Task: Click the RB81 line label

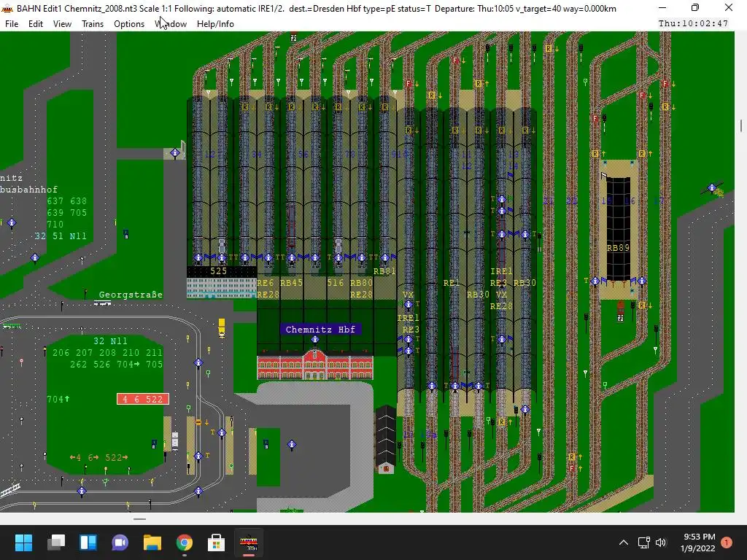Action: [384, 271]
